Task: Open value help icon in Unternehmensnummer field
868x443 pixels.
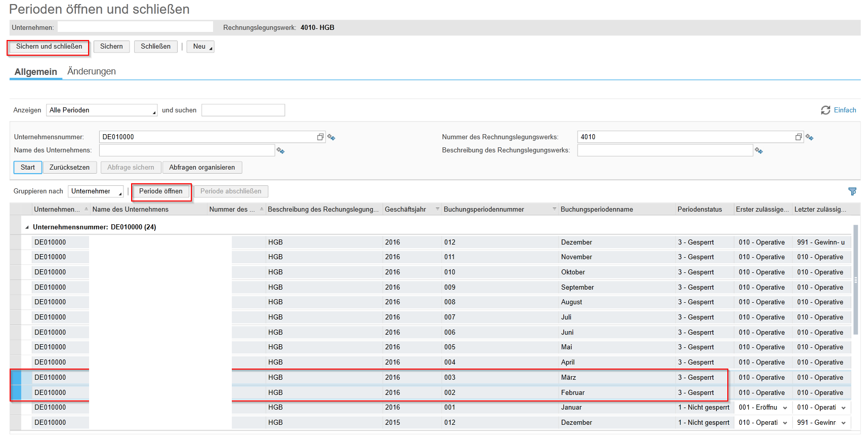Action: pos(320,137)
